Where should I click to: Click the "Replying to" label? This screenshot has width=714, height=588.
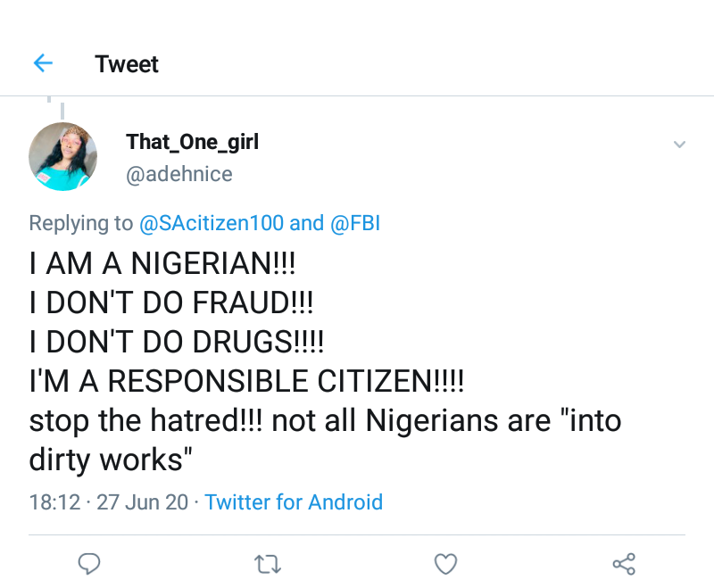coord(80,223)
